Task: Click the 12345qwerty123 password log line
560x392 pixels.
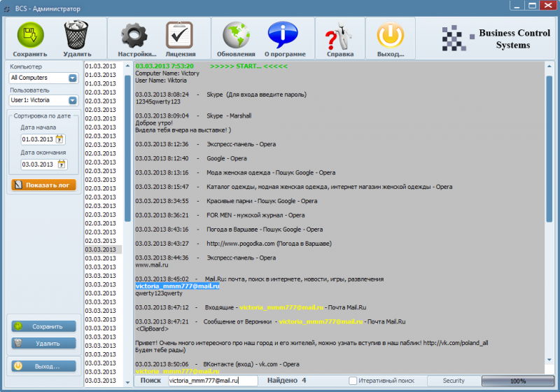Action: point(157,101)
